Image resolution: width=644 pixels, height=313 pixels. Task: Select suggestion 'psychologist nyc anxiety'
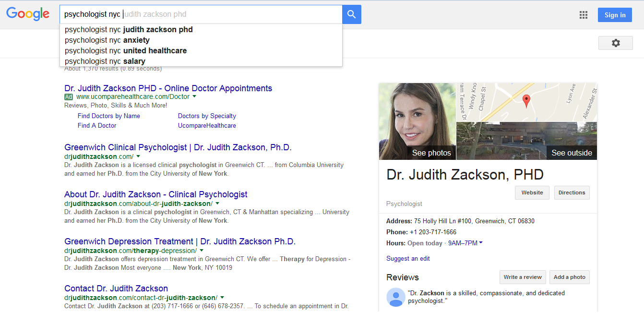201,40
